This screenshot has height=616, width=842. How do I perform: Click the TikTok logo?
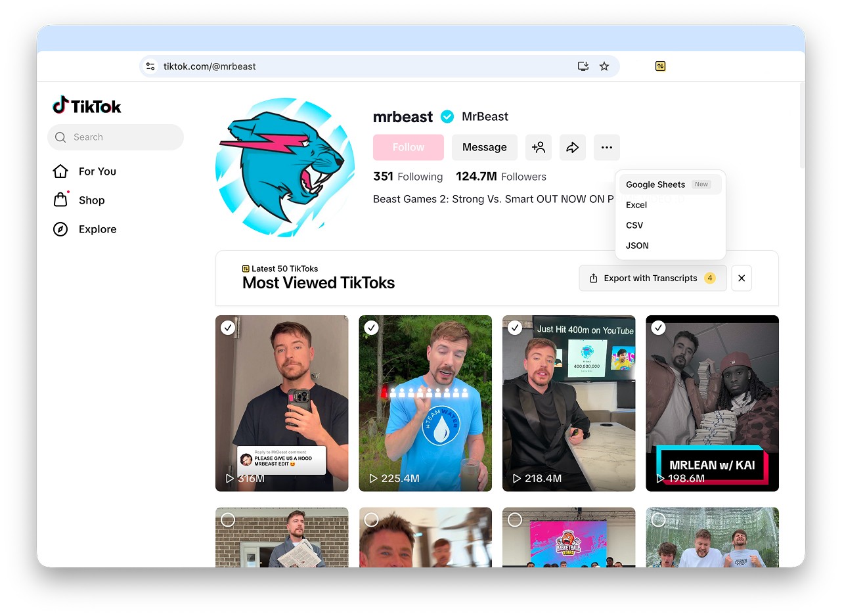[87, 106]
